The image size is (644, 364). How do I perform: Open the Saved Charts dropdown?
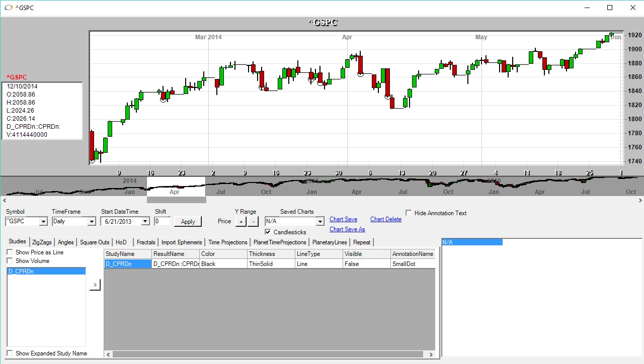[320, 222]
